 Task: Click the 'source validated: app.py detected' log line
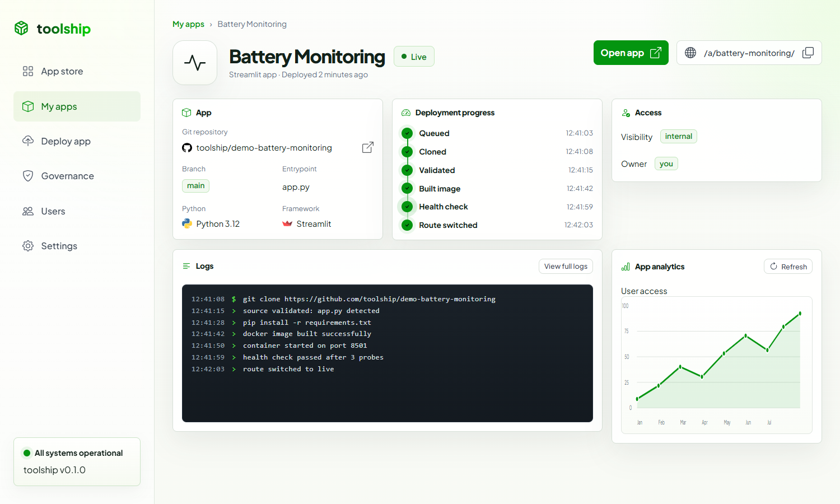tap(286, 311)
